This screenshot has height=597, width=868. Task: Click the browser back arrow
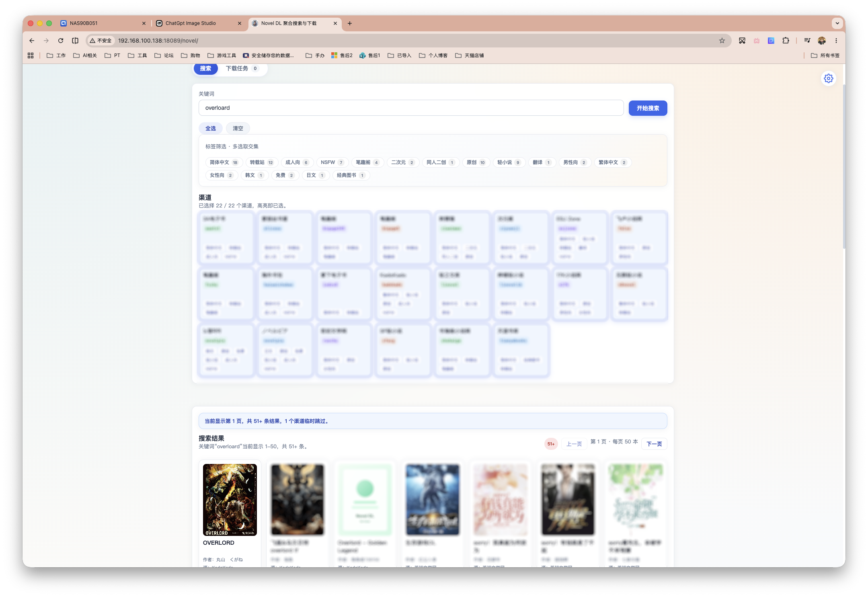[x=32, y=41]
